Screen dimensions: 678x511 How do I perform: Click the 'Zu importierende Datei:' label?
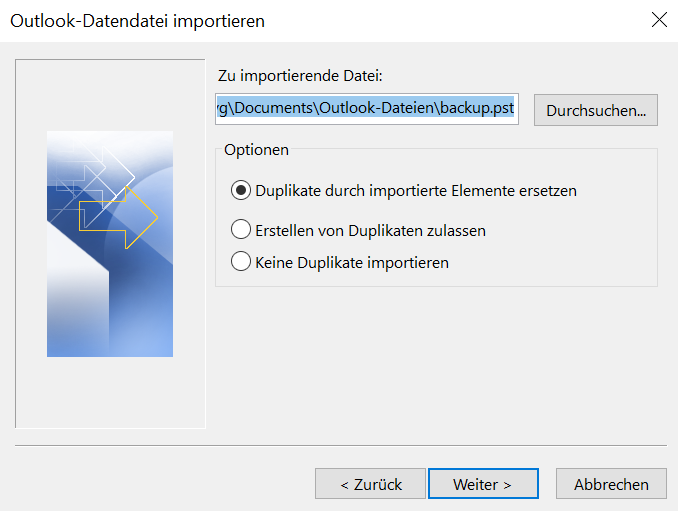[x=300, y=76]
